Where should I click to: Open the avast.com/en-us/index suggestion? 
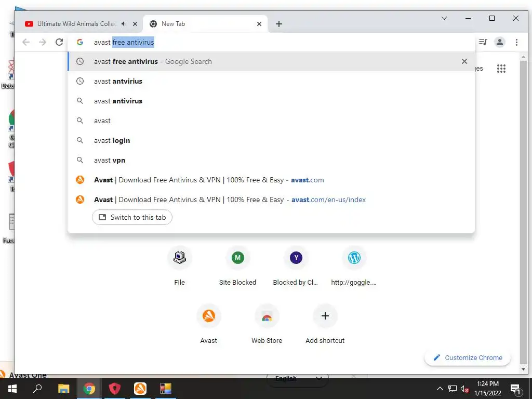(x=271, y=199)
